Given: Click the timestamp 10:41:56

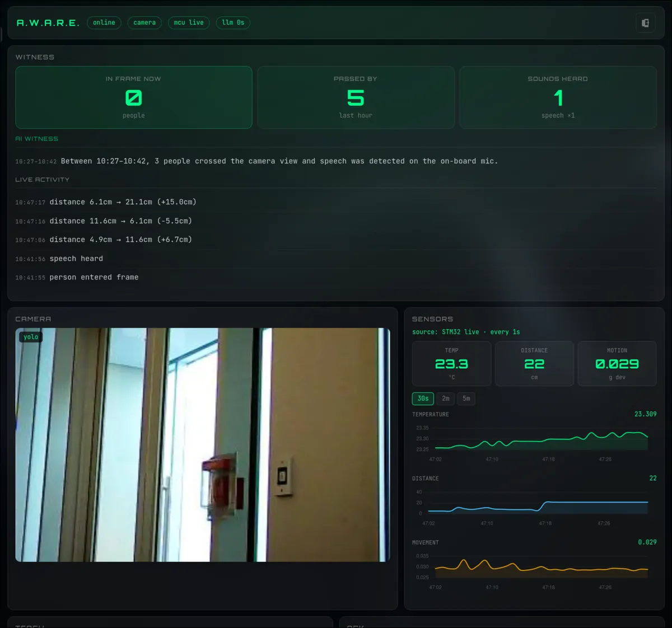Looking at the screenshot, I should [x=30, y=259].
